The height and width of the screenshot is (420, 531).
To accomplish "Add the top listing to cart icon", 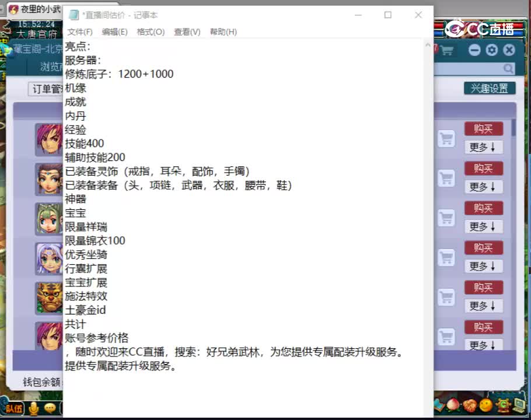I will coord(446,138).
